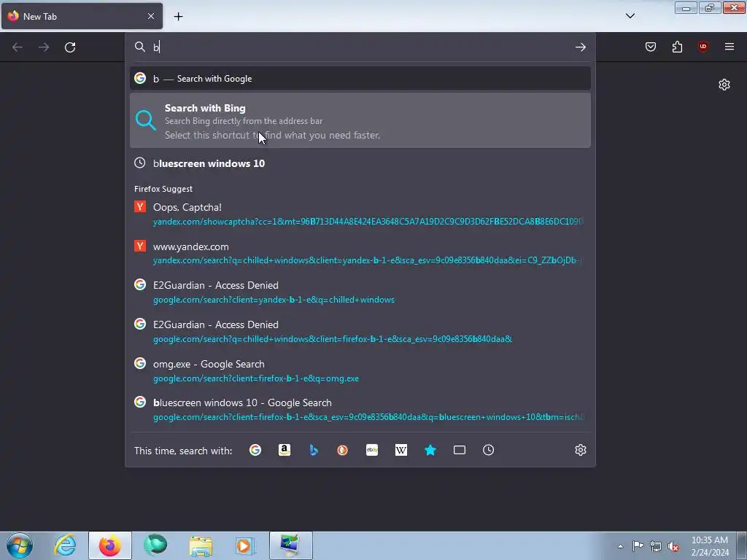Open Windows Explorer folder on taskbar

coord(201,545)
